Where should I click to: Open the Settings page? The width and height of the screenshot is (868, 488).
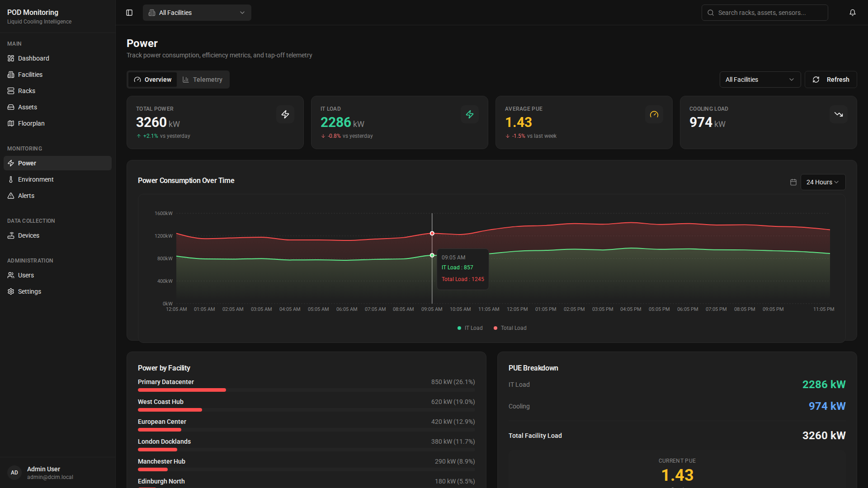(x=29, y=291)
